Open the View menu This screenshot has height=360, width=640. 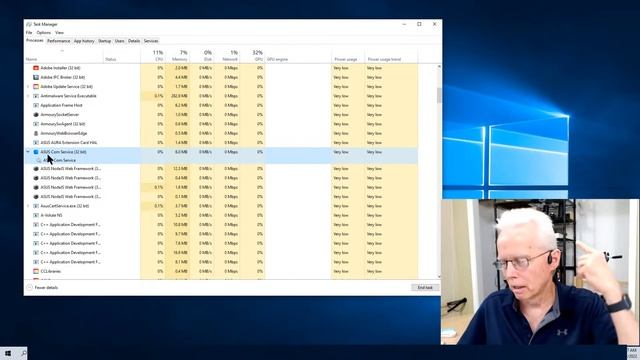[60, 33]
